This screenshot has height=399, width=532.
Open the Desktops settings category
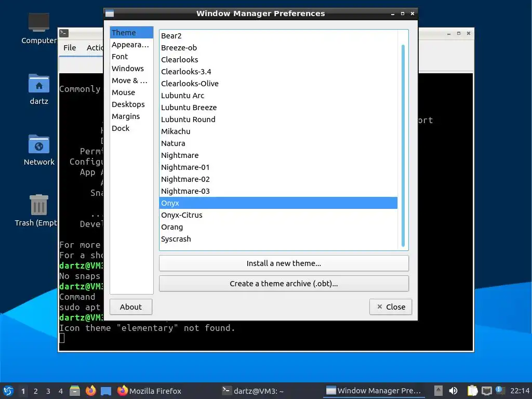coord(131,104)
